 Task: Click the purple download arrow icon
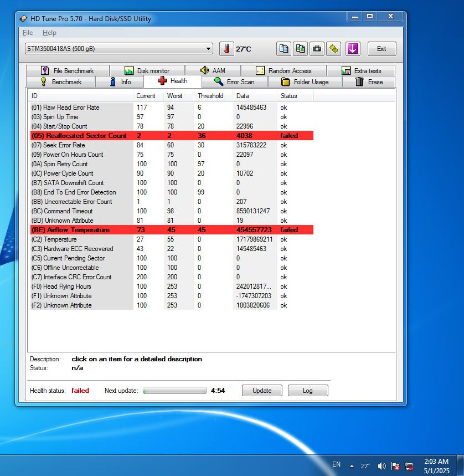(353, 49)
